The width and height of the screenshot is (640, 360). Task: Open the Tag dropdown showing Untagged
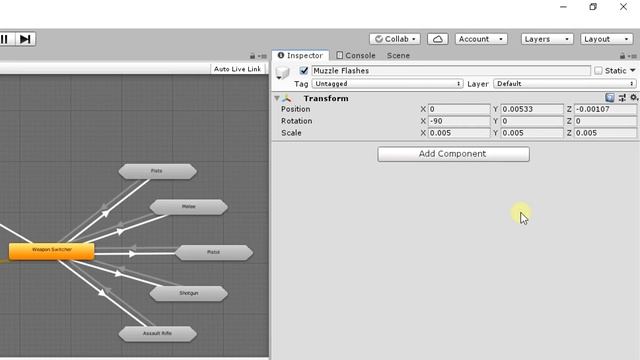[x=387, y=84]
